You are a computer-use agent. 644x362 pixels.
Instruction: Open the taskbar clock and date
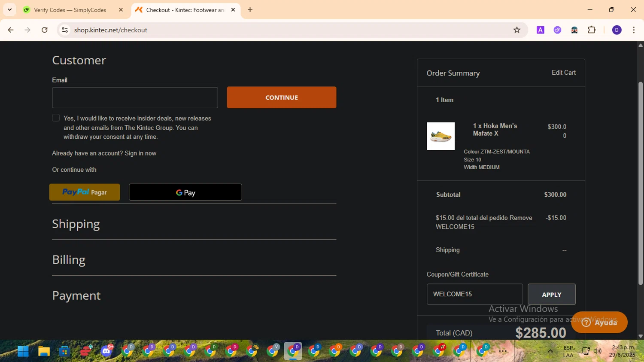[x=623, y=351]
